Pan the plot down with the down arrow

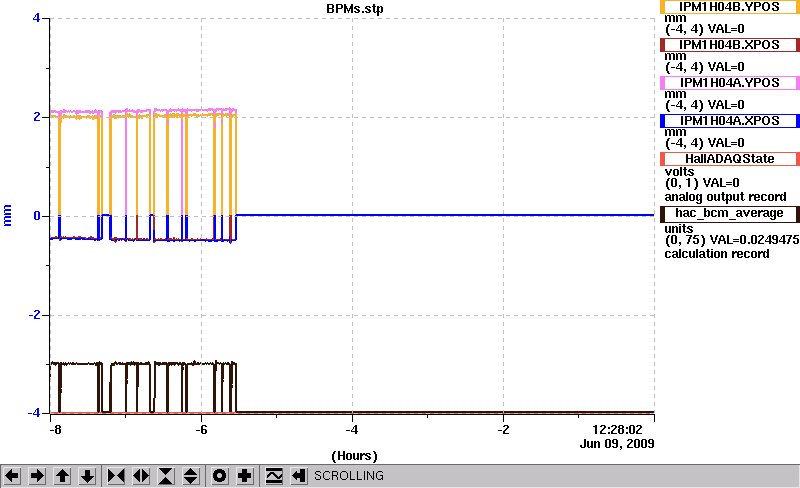click(x=88, y=476)
